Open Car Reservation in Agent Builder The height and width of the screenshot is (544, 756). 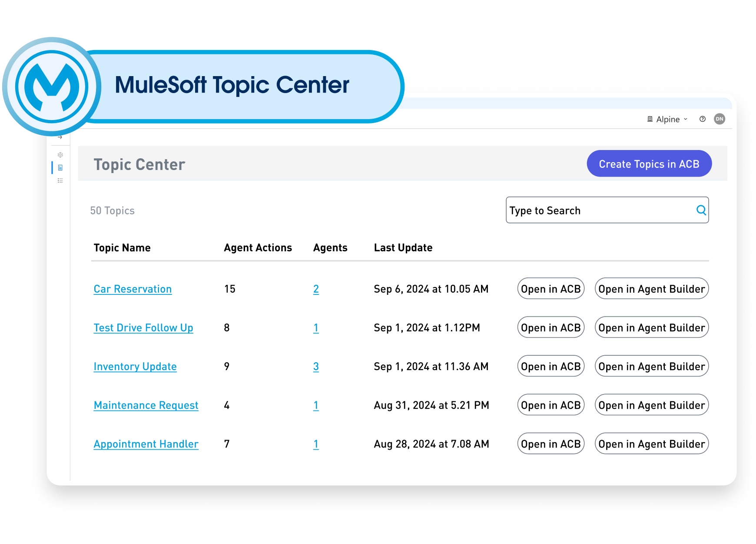coord(652,289)
